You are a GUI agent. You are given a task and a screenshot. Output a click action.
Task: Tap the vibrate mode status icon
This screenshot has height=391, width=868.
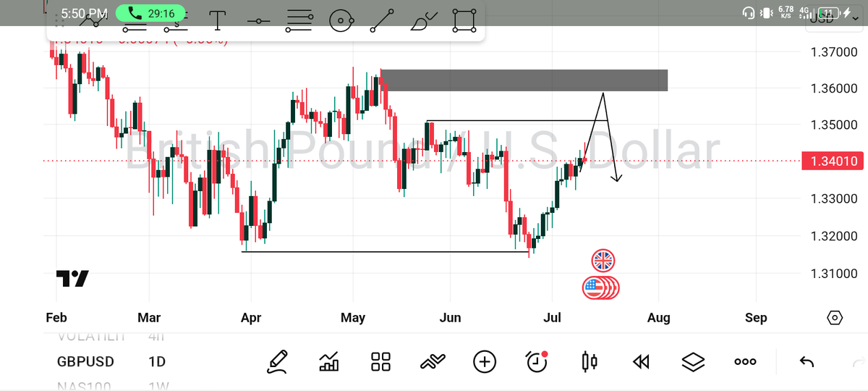[767, 13]
